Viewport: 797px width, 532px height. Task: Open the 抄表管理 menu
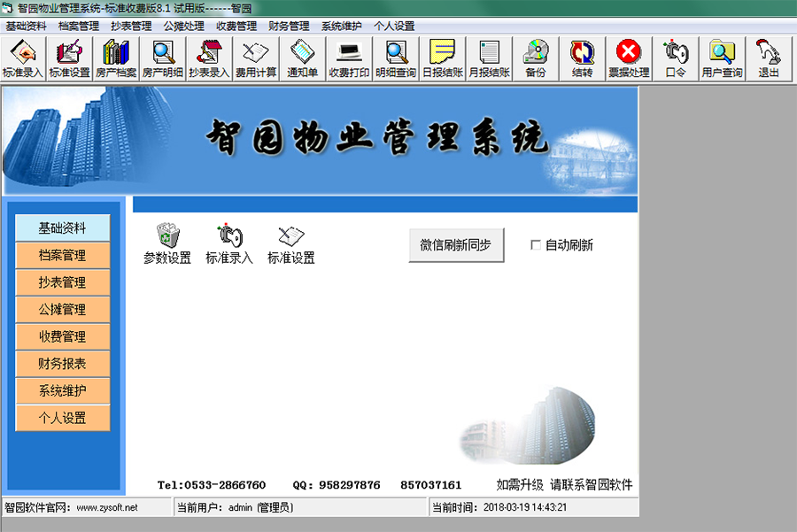(x=131, y=26)
